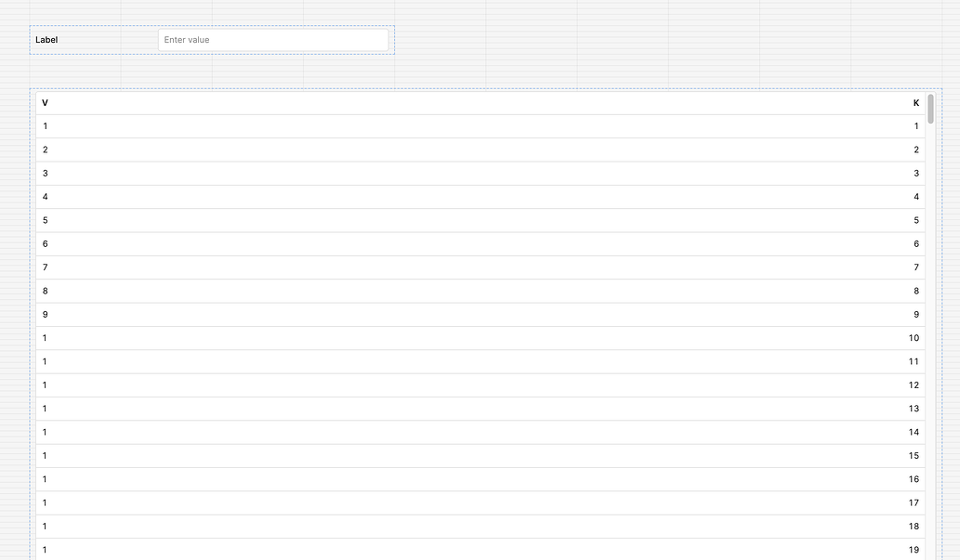Click the V cell showing 8
This screenshot has width=960, height=560.
click(x=46, y=292)
